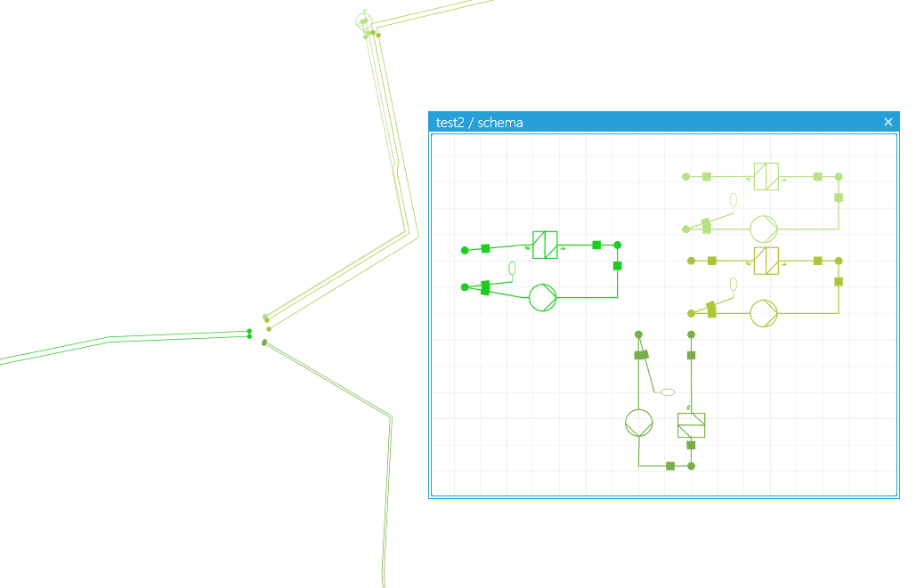Click pale green circuit's top-left endpoint node
The image size is (916, 588).
point(686,176)
